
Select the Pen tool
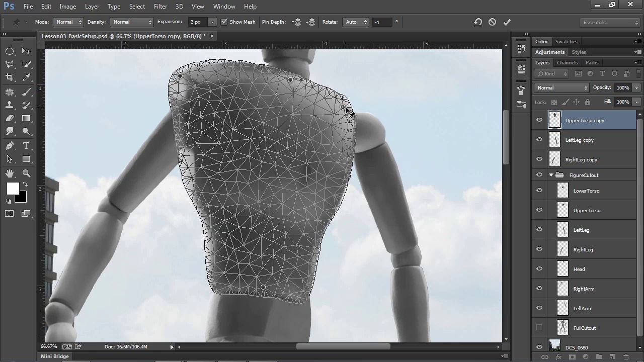pyautogui.click(x=10, y=146)
